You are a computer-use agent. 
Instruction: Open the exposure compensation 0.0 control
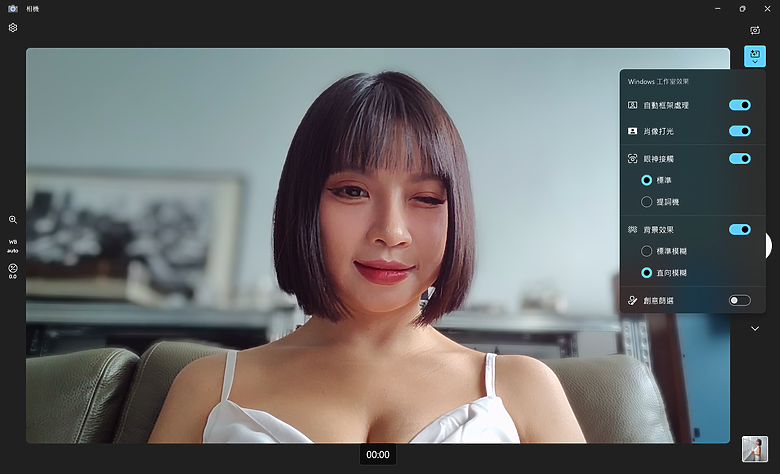[x=13, y=271]
